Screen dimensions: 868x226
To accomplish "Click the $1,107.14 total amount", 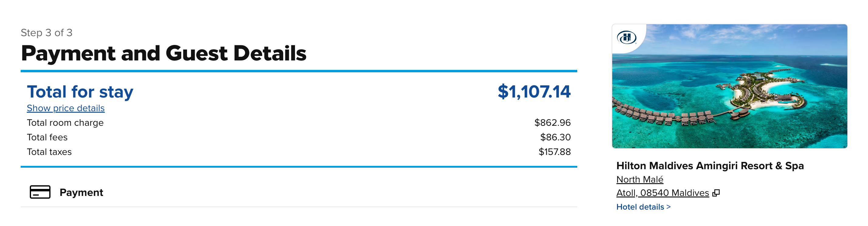I will [534, 91].
